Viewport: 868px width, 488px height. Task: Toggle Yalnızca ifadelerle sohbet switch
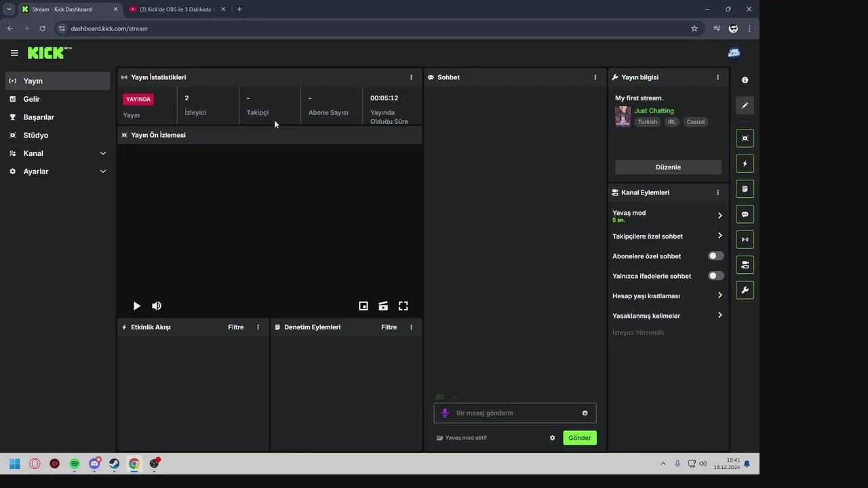click(715, 276)
